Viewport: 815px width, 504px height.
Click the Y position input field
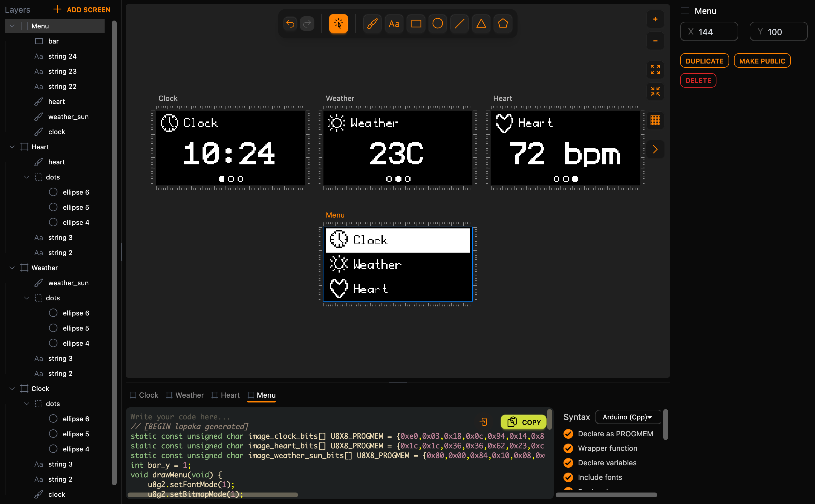pos(778,32)
